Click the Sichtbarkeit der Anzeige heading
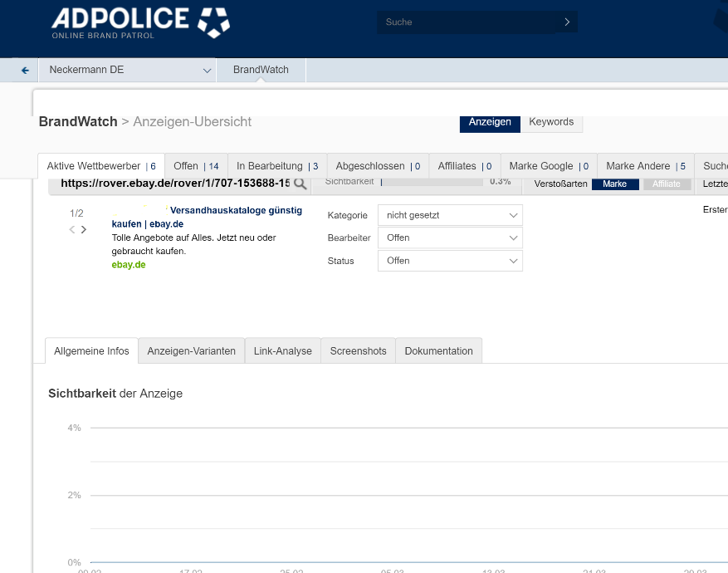This screenshot has height=573, width=728. 115,394
